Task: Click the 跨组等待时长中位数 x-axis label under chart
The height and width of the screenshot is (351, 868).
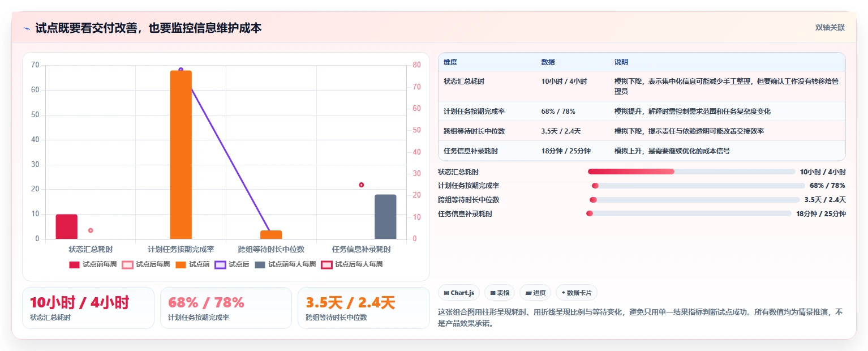Action: [x=271, y=249]
